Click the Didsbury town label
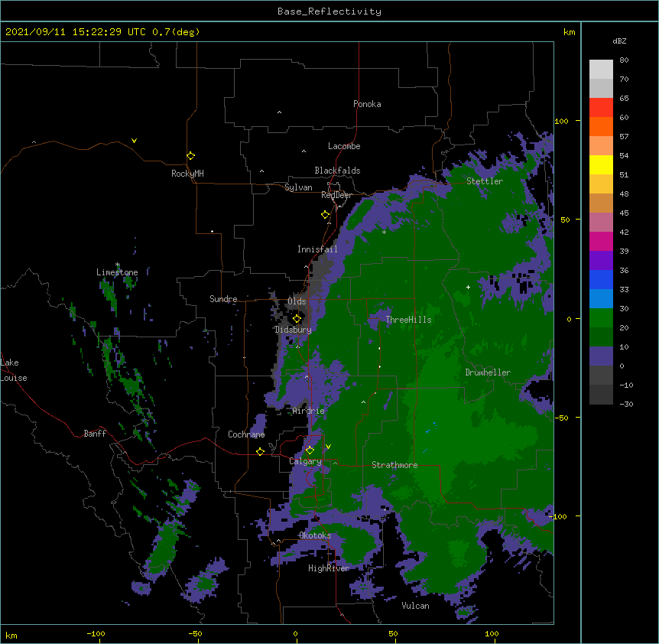This screenshot has height=644, width=659. 294,330
